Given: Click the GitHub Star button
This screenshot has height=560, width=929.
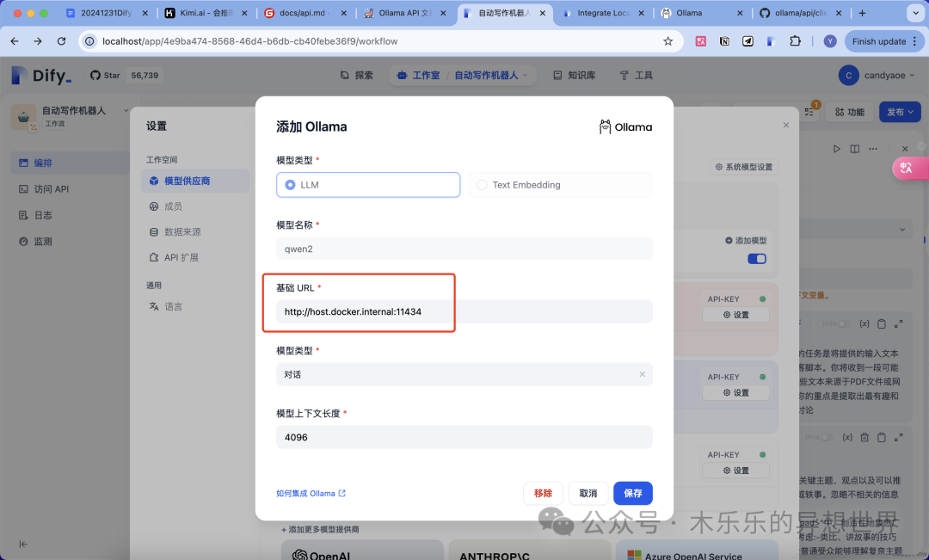Looking at the screenshot, I should 105,75.
